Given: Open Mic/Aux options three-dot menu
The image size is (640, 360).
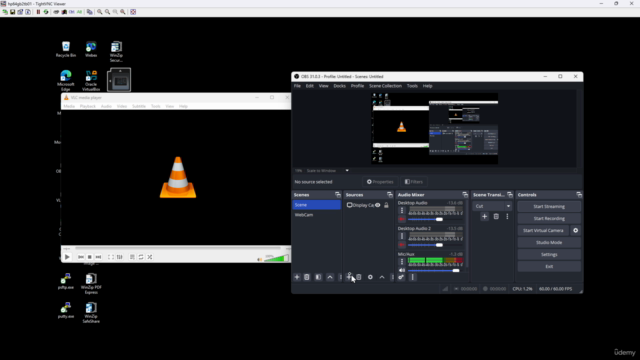Looking at the screenshot, I should point(402,261).
